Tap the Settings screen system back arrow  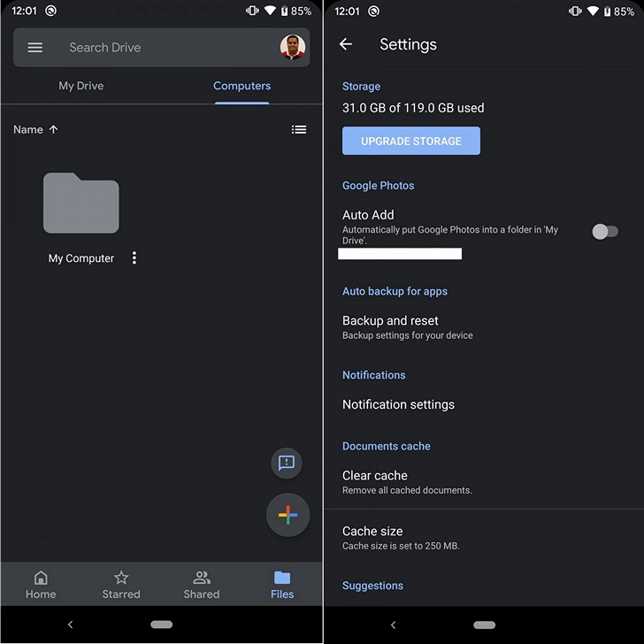(x=393, y=625)
